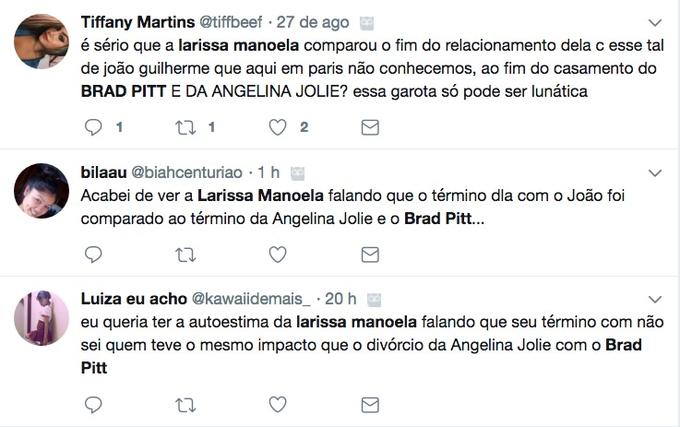Viewport: 680px width, 427px height.
Task: Like bilaau's tweet with the heart
Action: click(x=278, y=254)
